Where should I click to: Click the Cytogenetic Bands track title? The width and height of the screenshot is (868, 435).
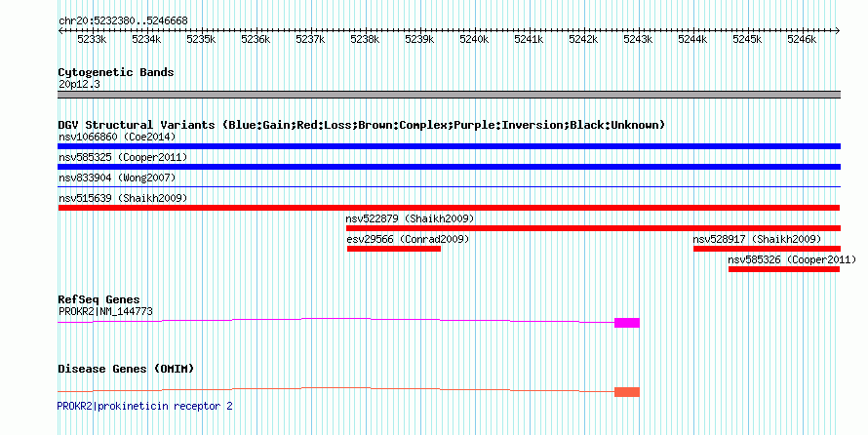[116, 72]
